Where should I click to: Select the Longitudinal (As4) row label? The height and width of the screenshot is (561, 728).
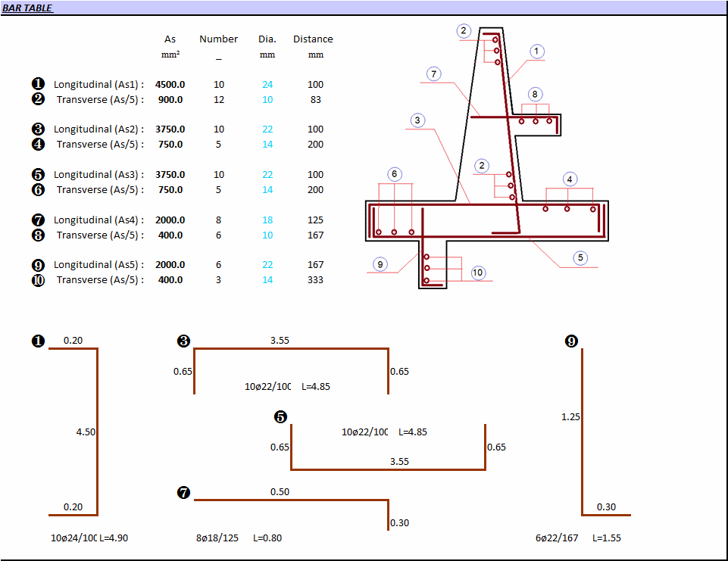pyautogui.click(x=98, y=220)
